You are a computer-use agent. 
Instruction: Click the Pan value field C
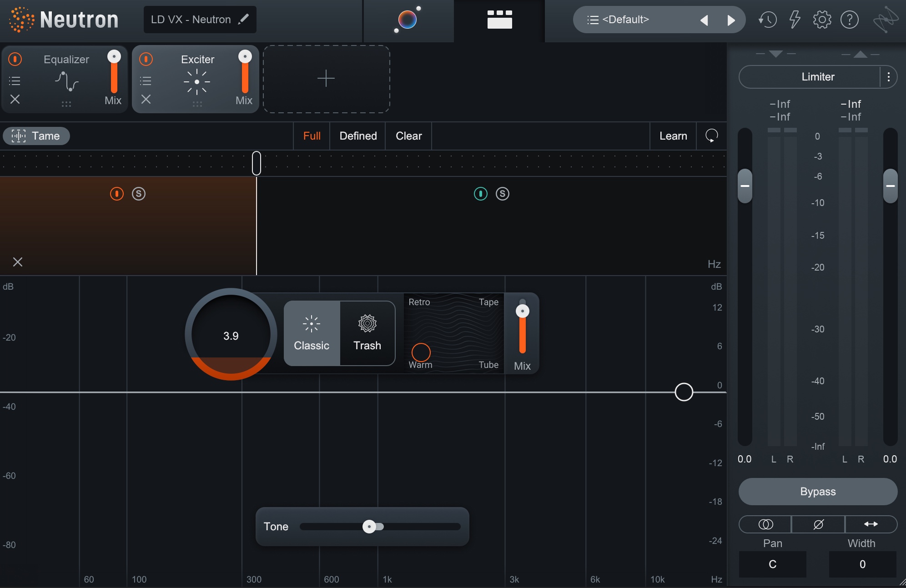coord(773,564)
